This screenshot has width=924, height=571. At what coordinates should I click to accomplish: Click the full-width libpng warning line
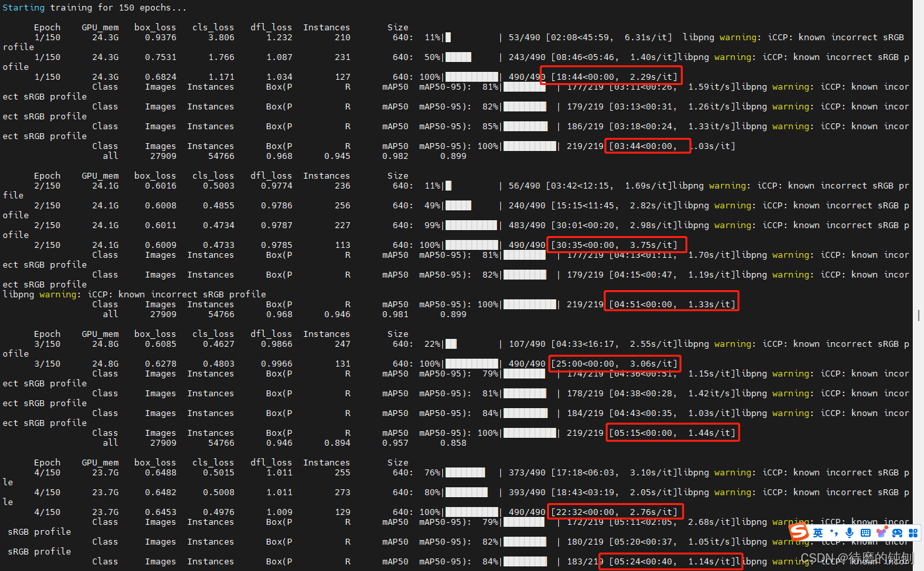coord(134,295)
